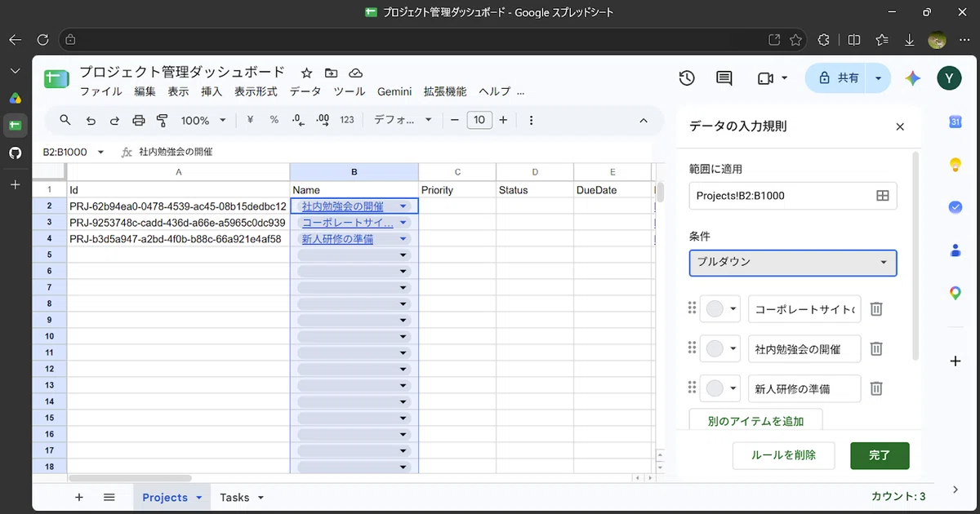Click the 共有 share button

coord(839,78)
